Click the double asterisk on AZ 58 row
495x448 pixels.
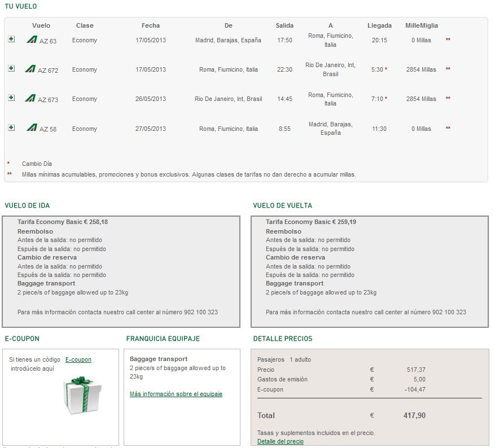tap(448, 128)
